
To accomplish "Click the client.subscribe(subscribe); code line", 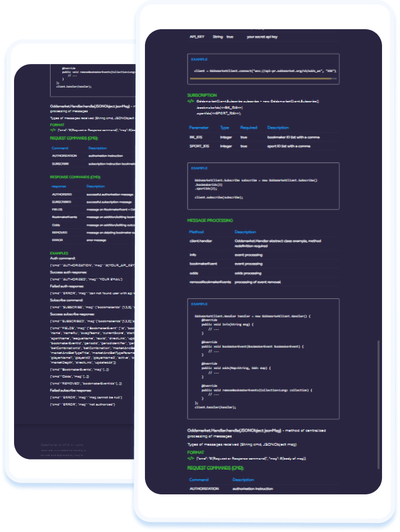I will click(219, 197).
